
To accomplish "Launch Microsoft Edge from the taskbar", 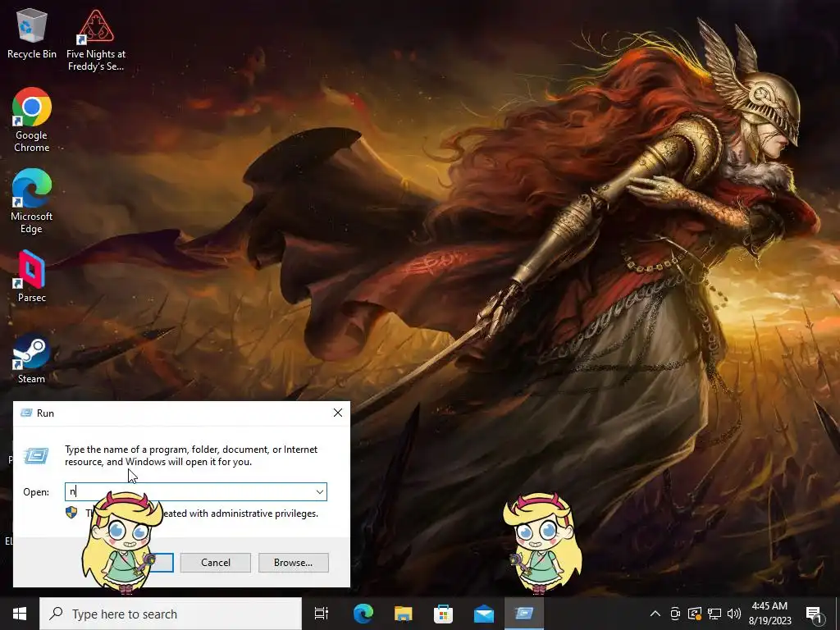I will [363, 614].
